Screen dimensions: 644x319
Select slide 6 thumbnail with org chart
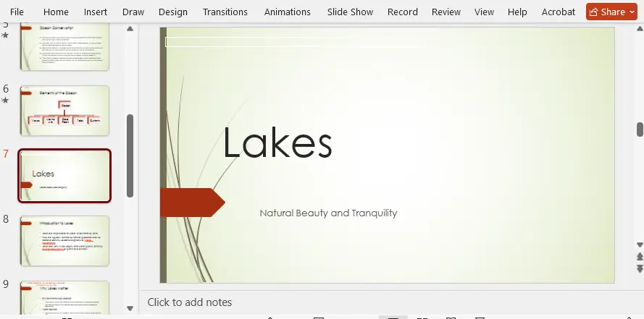pos(64,111)
